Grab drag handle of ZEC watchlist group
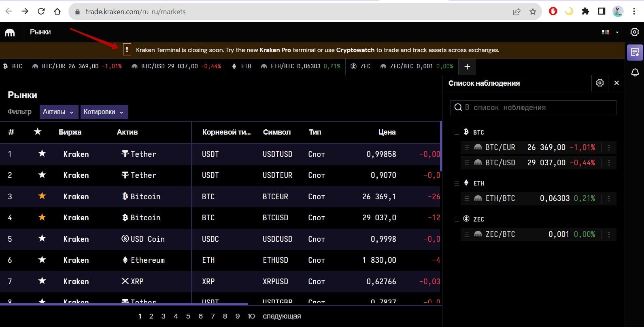 (457, 219)
